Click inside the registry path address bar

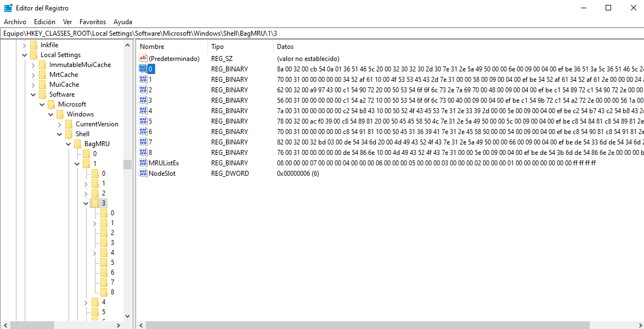(219, 33)
